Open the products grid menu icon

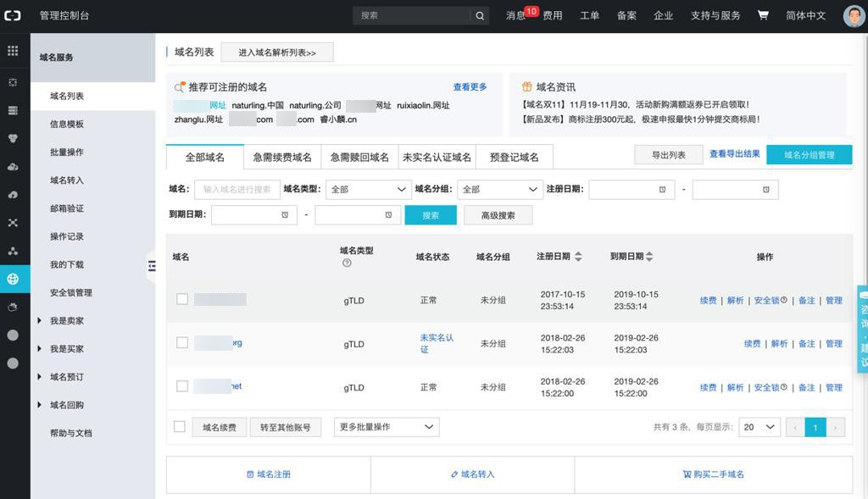tap(13, 51)
